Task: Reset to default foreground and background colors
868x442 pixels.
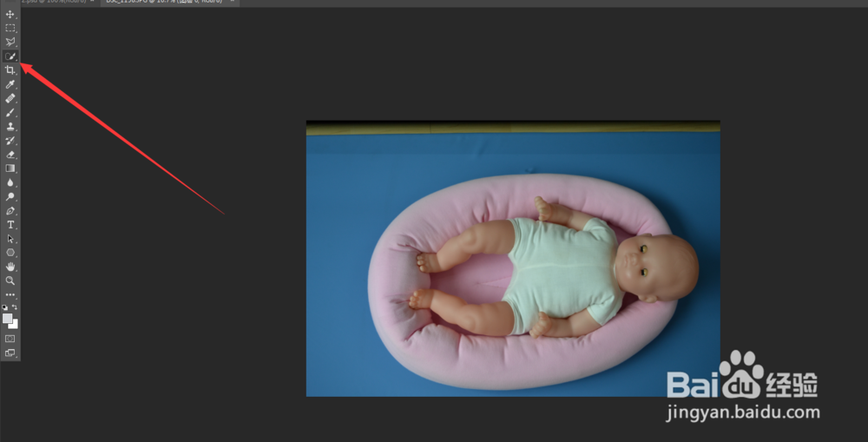Action: [5, 307]
